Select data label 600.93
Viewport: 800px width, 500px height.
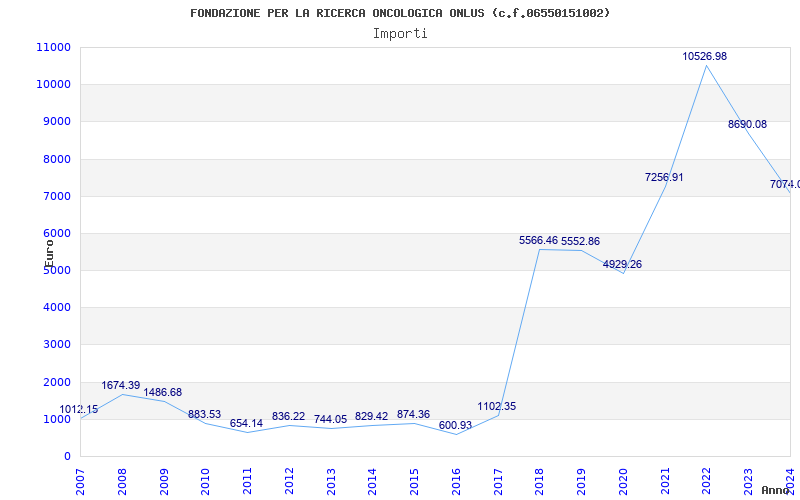(455, 426)
